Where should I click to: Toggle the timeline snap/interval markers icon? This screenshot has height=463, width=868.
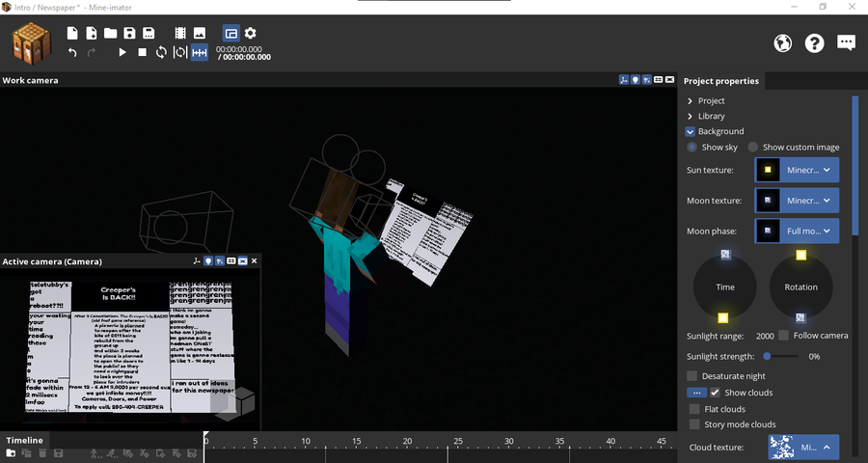coord(200,52)
